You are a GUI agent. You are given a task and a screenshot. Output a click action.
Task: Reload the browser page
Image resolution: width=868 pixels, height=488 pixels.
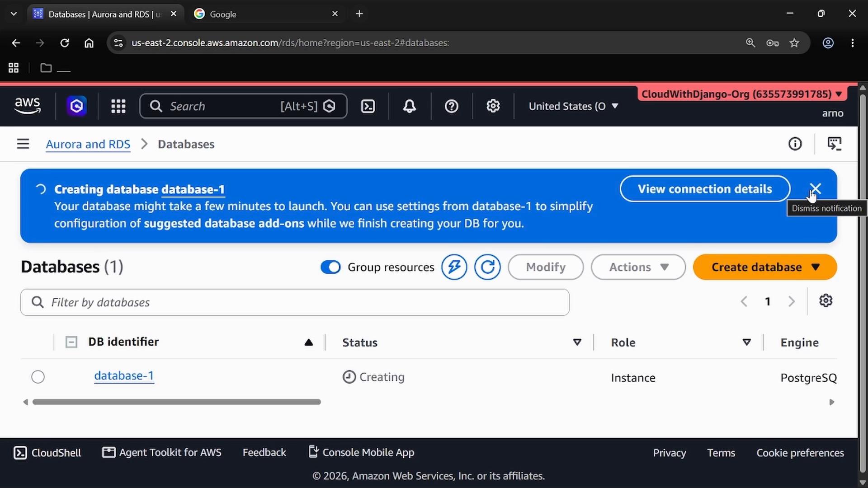point(65,43)
